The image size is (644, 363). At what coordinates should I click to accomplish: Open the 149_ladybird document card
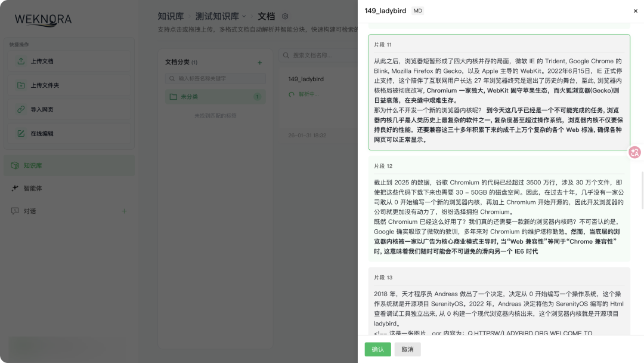[x=318, y=107]
